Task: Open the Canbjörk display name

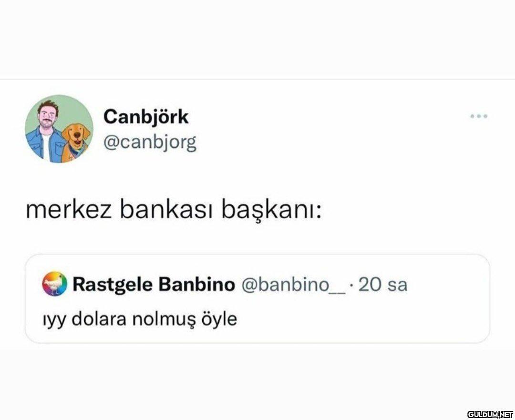Action: click(146, 117)
